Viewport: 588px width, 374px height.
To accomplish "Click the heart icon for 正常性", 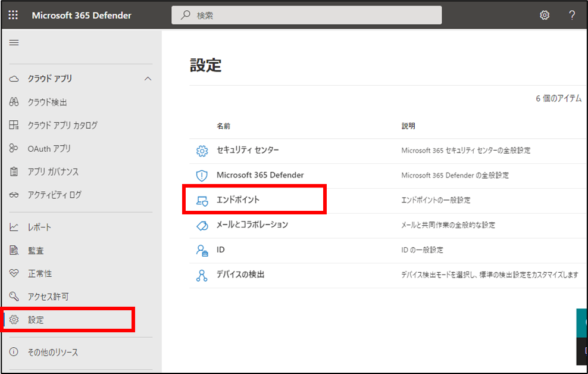I will (x=14, y=273).
